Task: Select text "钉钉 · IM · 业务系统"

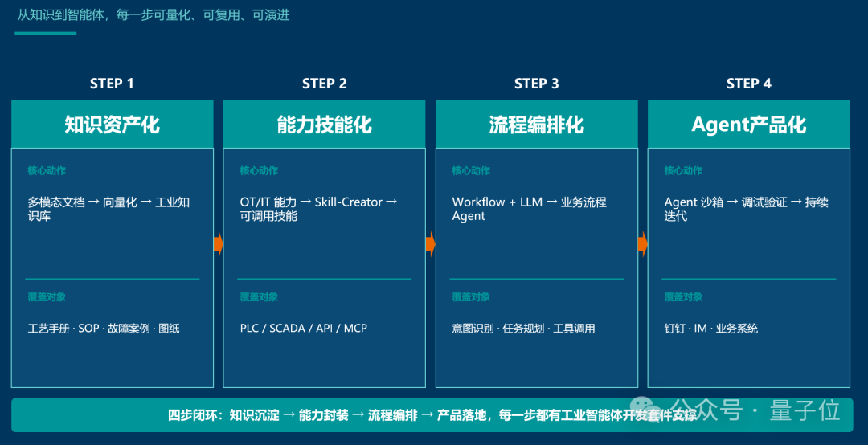Action: point(710,329)
